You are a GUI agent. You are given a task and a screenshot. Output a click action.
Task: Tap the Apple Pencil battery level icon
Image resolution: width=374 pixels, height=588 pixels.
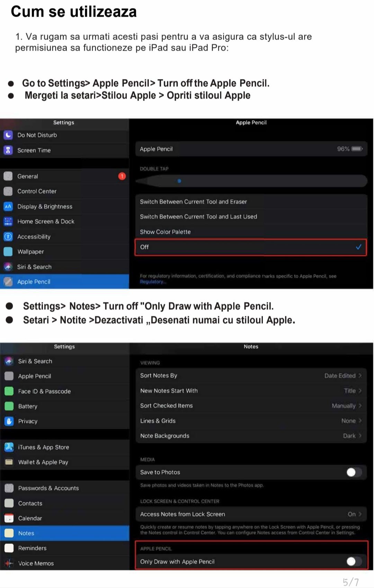point(357,149)
